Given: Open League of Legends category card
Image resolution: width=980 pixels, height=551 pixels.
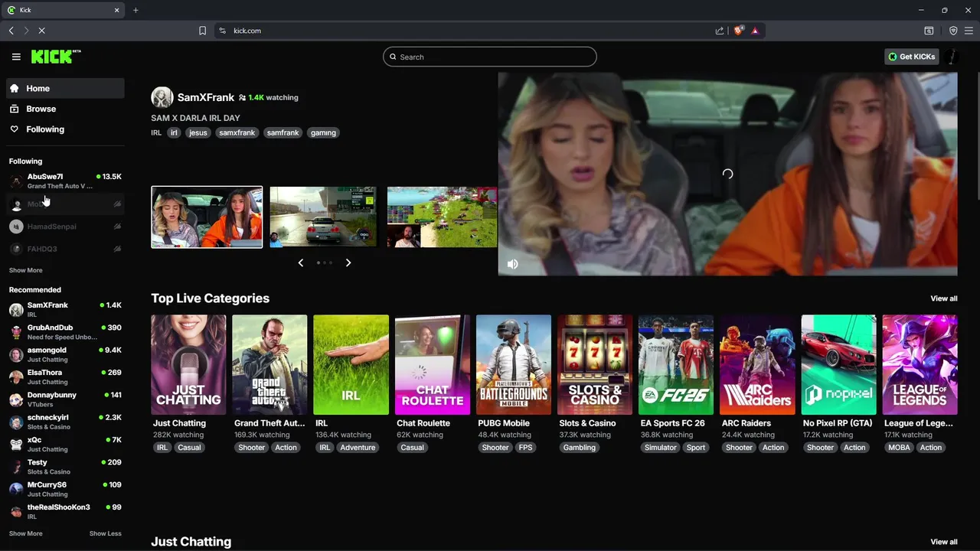Looking at the screenshot, I should point(920,365).
